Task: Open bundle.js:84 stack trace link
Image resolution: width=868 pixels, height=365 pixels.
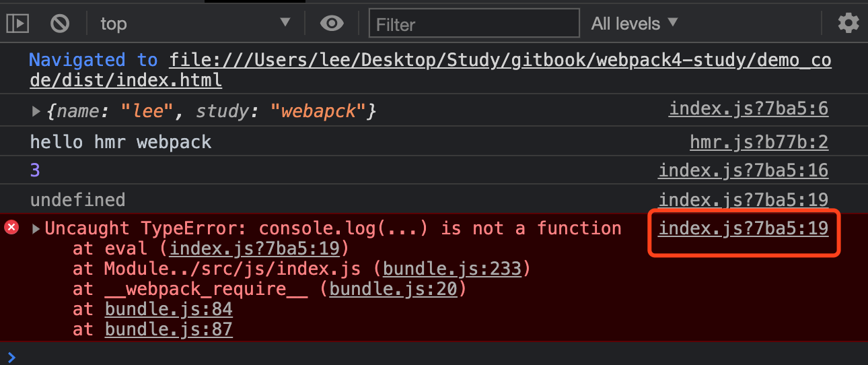Action: (x=169, y=309)
